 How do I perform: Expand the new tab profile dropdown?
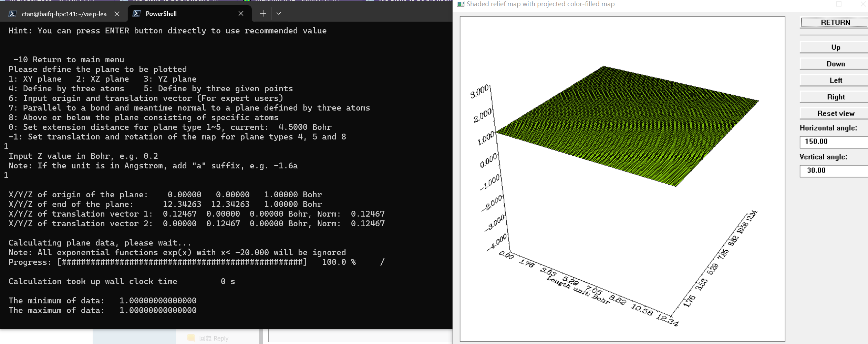279,13
